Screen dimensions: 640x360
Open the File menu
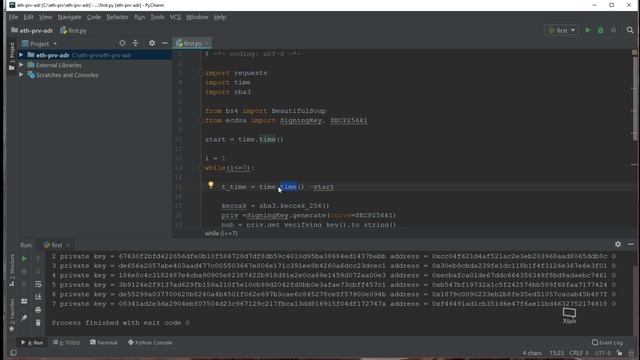pyautogui.click(x=13, y=17)
